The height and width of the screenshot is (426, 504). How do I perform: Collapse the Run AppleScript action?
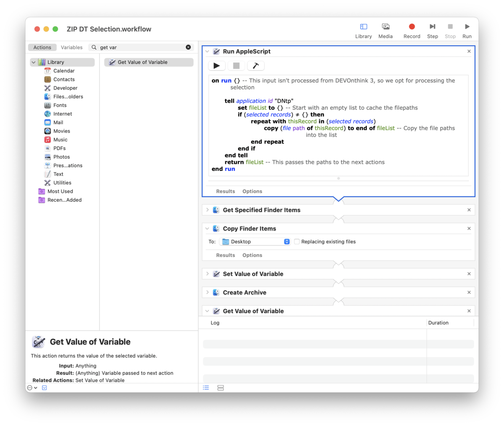[x=207, y=51]
